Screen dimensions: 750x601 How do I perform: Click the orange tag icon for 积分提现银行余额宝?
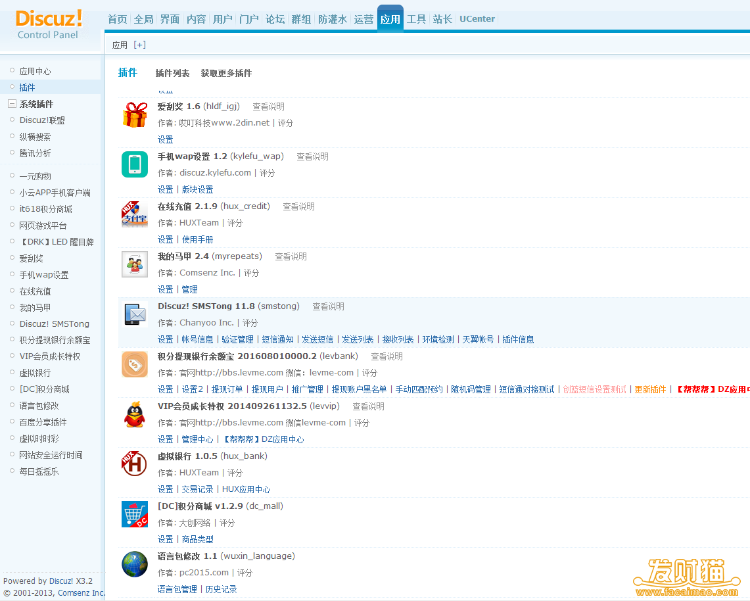click(x=135, y=365)
